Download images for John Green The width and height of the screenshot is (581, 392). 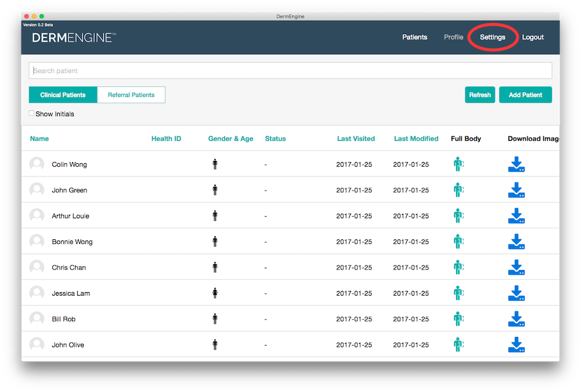(x=516, y=190)
